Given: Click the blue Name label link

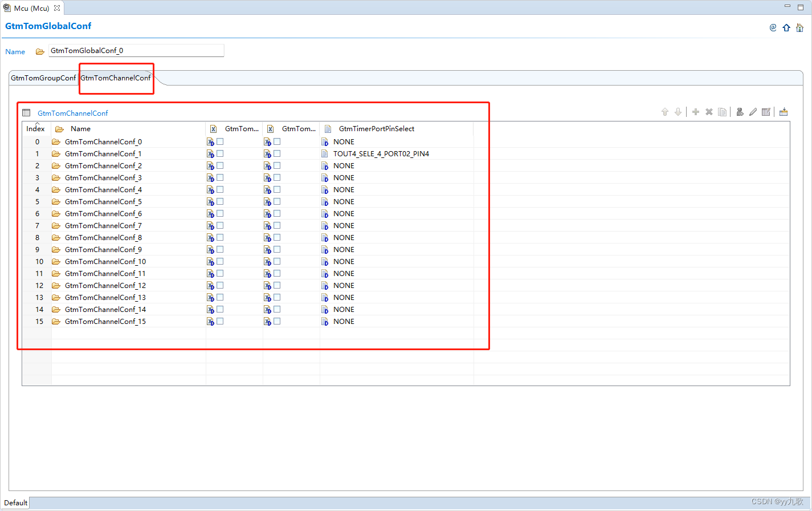Looking at the screenshot, I should pos(15,52).
